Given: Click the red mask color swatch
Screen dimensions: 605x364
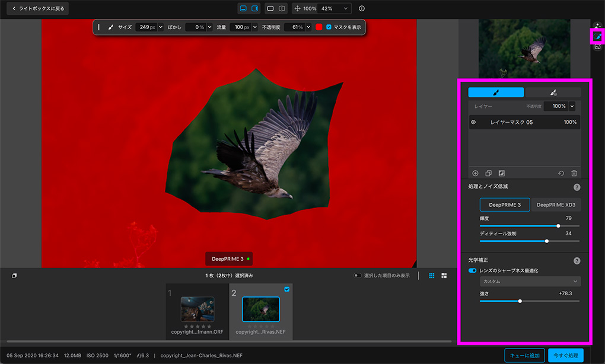Looking at the screenshot, I should click(319, 27).
